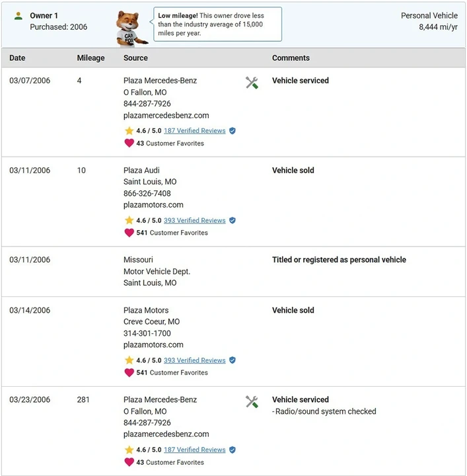467x476 pixels.
Task: Open 393 Verified Reviews link for Plaza Audi
Action: (x=195, y=220)
